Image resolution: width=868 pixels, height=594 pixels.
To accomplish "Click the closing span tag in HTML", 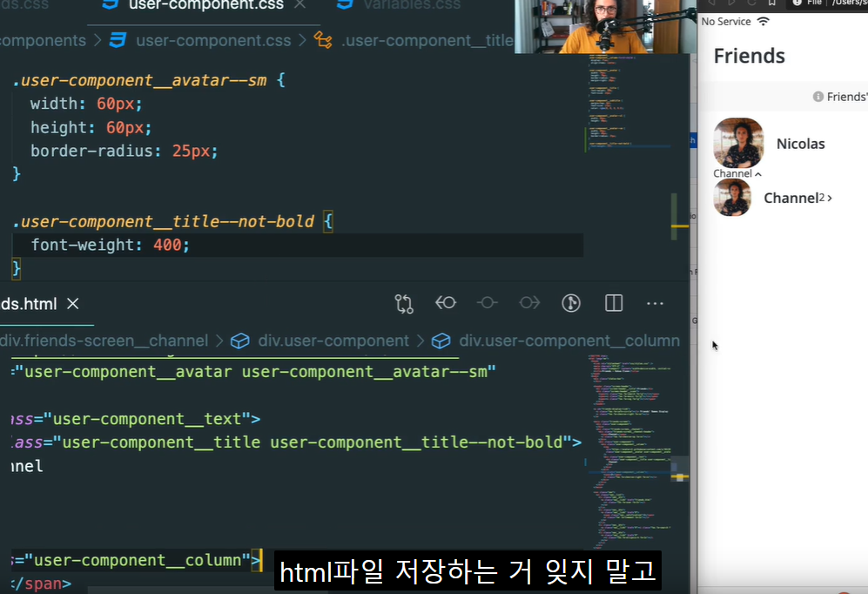I will [41, 584].
